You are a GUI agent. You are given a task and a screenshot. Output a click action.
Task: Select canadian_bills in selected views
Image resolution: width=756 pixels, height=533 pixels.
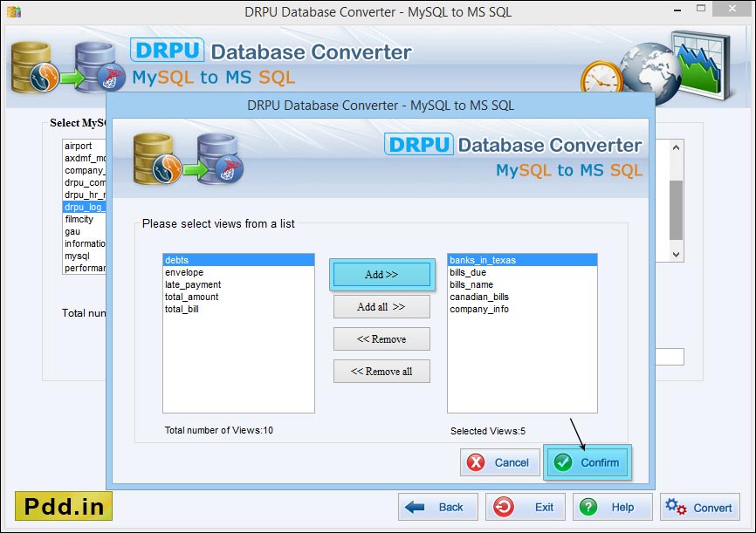click(522, 297)
